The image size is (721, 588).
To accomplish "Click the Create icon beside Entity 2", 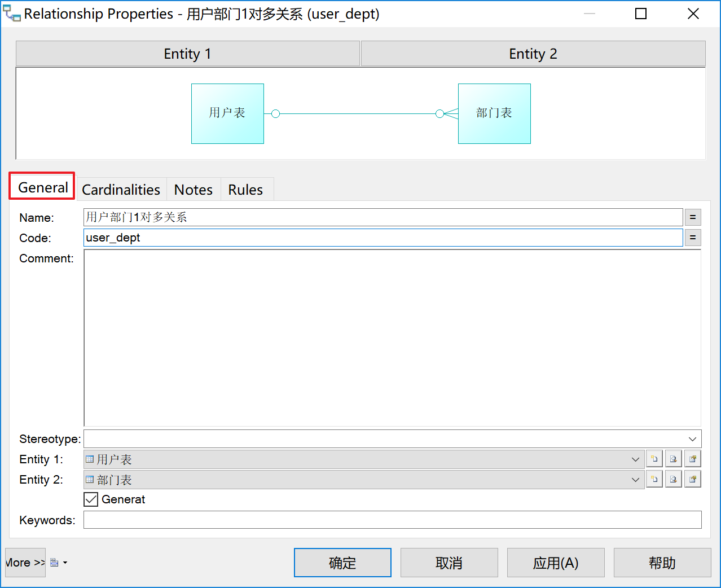I will click(654, 479).
